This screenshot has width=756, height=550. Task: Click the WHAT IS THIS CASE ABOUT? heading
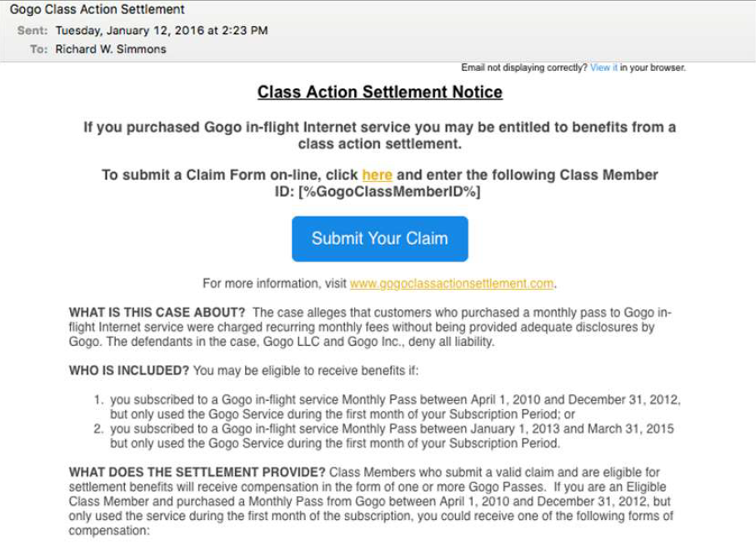[158, 312]
